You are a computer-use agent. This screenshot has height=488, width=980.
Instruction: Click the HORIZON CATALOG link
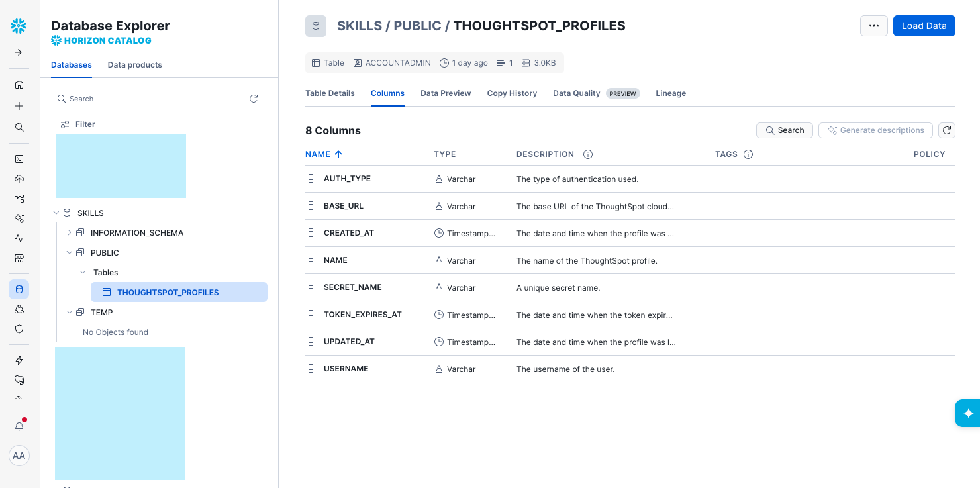[x=101, y=40]
